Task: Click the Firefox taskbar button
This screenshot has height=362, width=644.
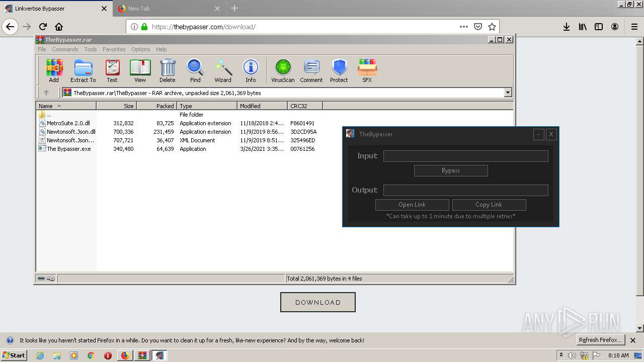Action: [x=125, y=355]
